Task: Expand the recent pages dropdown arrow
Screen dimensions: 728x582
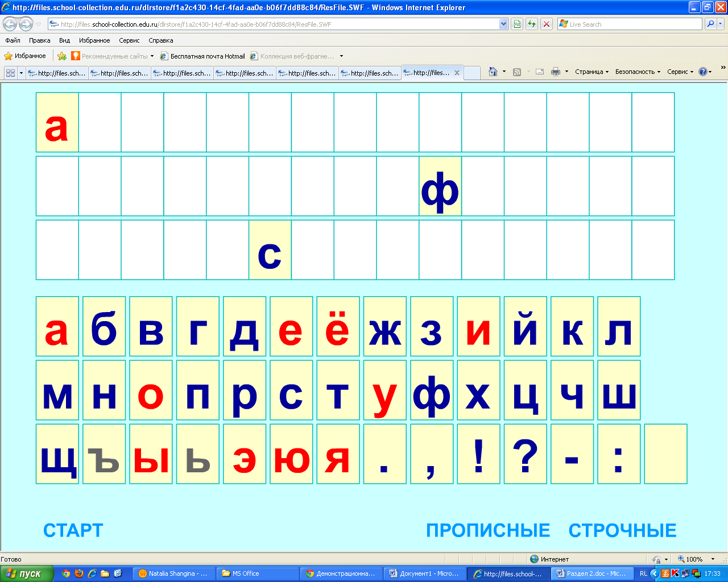Action: [x=39, y=24]
